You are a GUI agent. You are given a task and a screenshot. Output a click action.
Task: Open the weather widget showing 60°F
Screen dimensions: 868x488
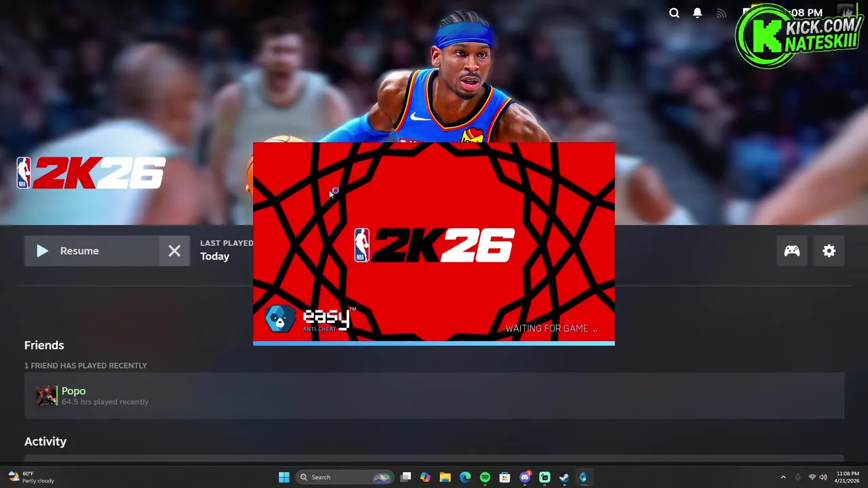tap(31, 477)
